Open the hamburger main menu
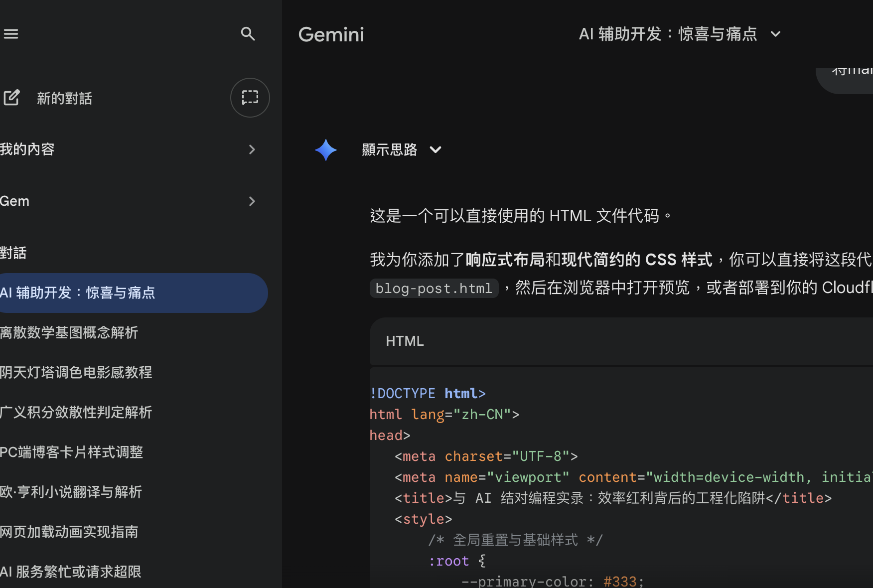Screen dimensions: 873x588 (x=11, y=34)
